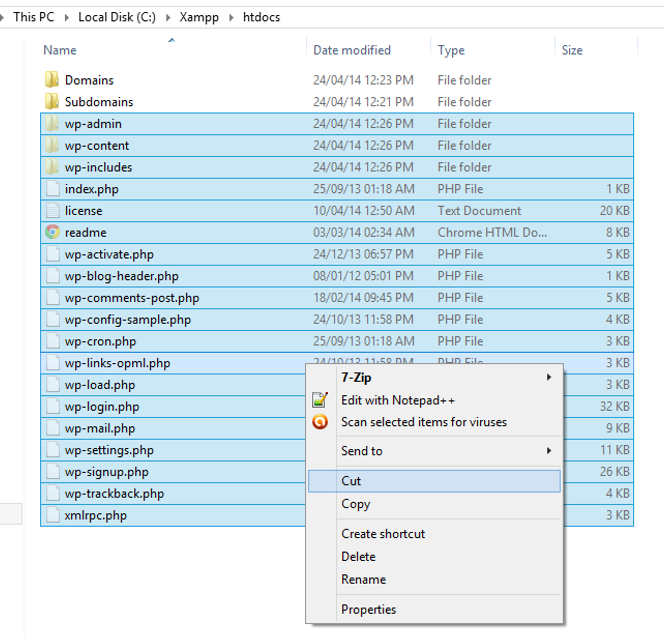Click the xmlrpc.php file name

pos(95,516)
